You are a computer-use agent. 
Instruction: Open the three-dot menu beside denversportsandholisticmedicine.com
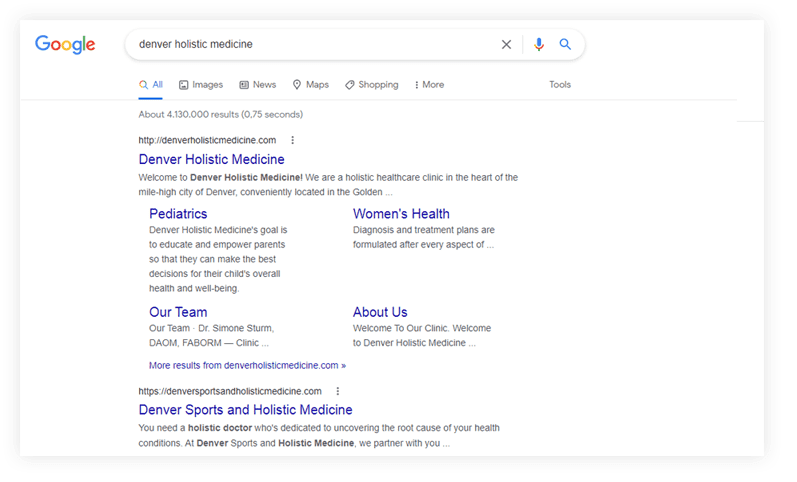tap(338, 391)
